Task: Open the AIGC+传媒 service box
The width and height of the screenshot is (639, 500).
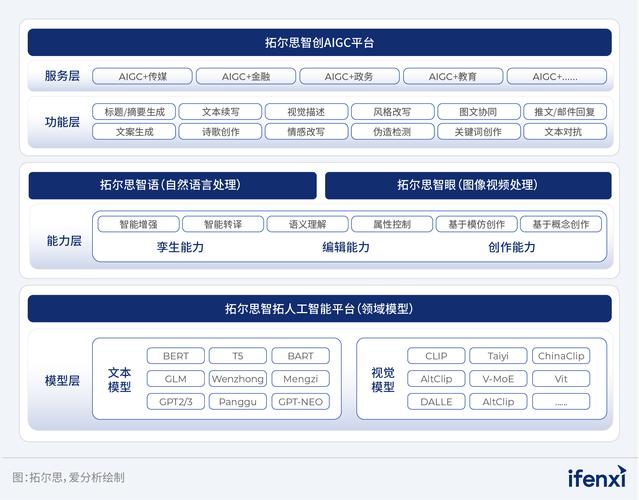Action: pyautogui.click(x=142, y=76)
